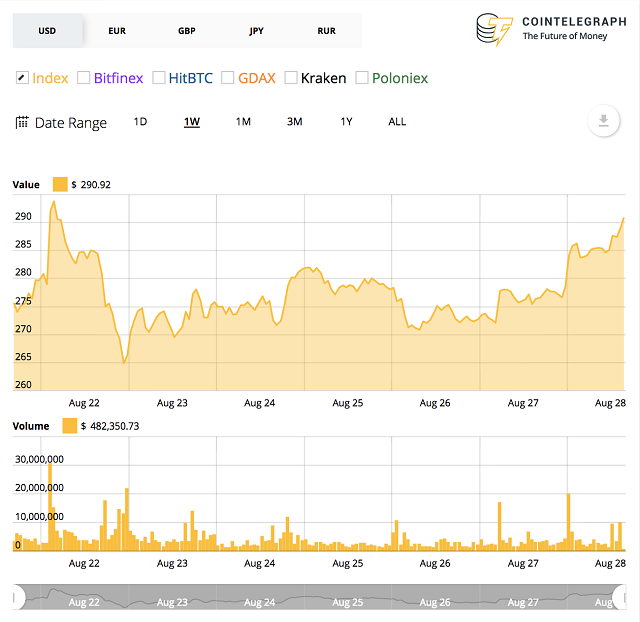Enable the Bitfinex checkbox
The height and width of the screenshot is (622, 640).
click(84, 78)
